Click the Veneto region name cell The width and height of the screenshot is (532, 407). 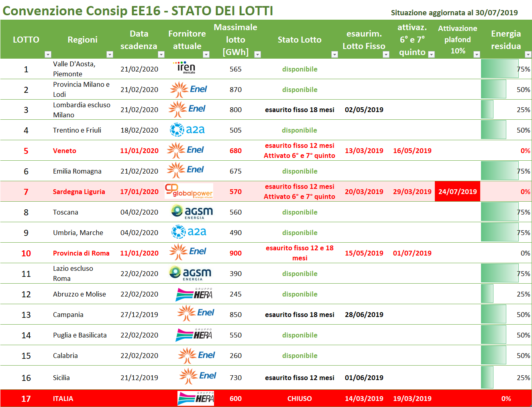pyautogui.click(x=65, y=150)
